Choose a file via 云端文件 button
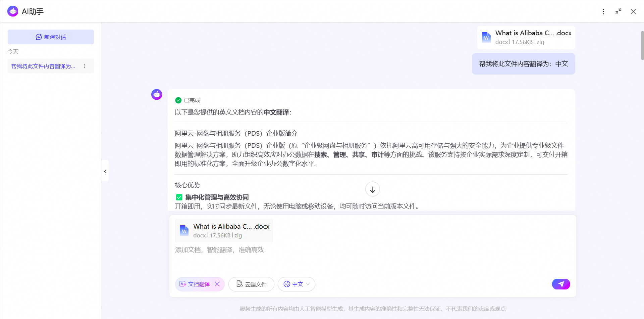The height and width of the screenshot is (319, 644). [251, 284]
